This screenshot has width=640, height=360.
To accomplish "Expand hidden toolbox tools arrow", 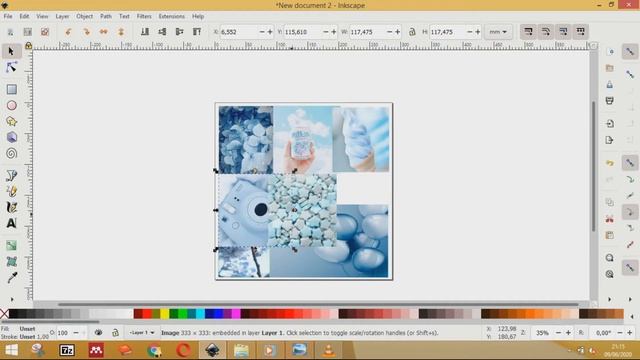I will coord(12,299).
